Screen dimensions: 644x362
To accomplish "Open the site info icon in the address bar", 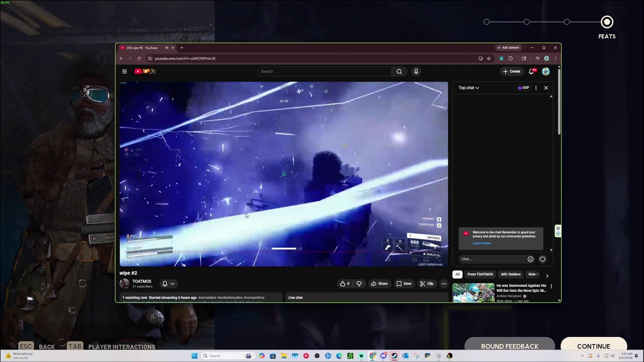I will [x=149, y=58].
